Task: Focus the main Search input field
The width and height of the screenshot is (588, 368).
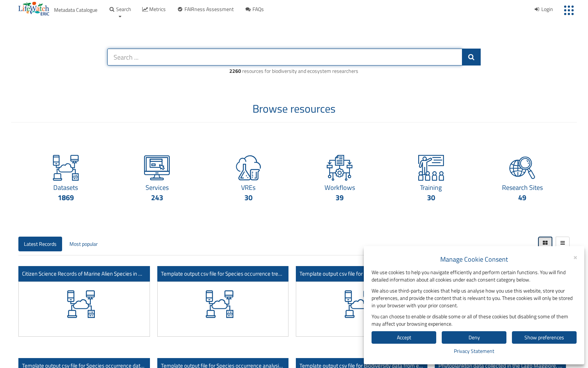Action: [285, 57]
